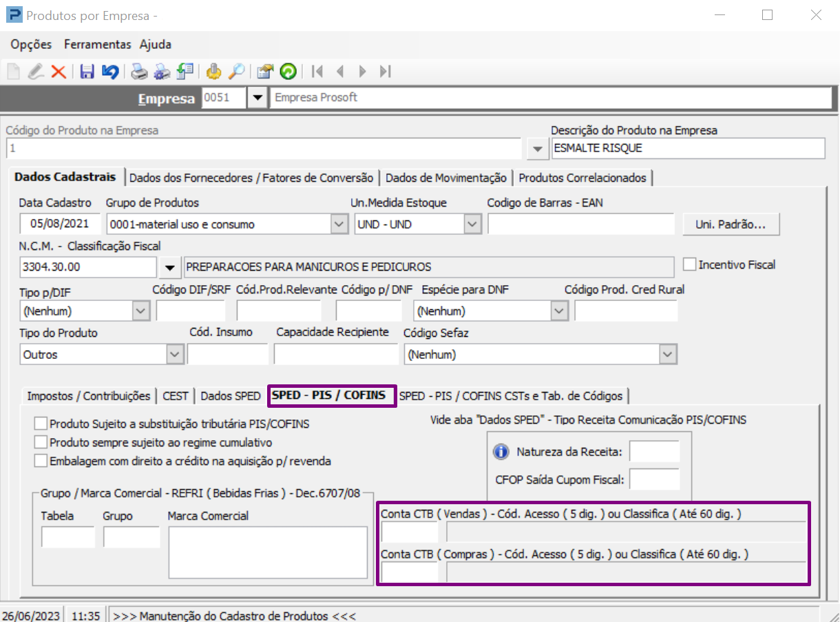
Task: Toggle Produto sempre sujeito ao regime cumulativo
Action: (x=41, y=442)
